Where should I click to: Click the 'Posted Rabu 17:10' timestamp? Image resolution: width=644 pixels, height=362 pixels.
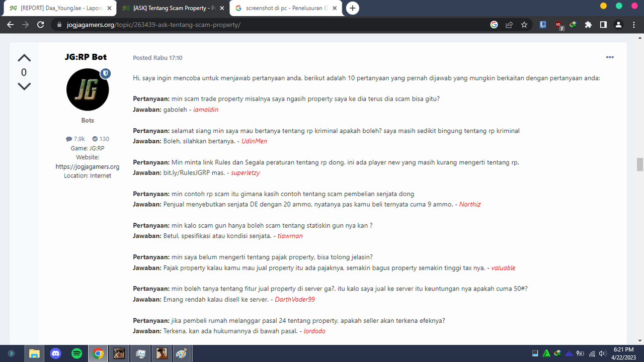157,58
